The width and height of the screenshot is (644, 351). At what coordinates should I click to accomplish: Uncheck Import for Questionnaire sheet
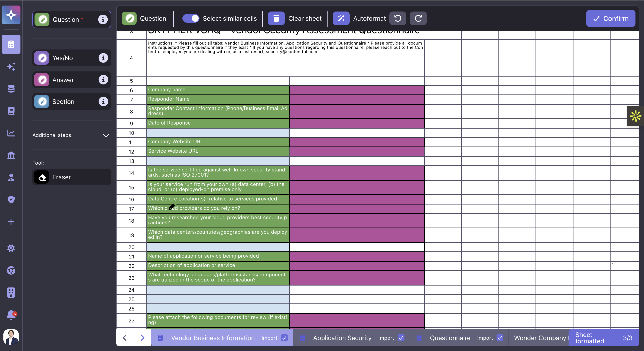[500, 338]
